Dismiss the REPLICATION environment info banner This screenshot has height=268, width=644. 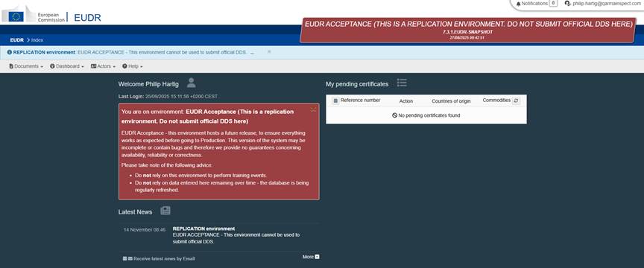(x=269, y=51)
